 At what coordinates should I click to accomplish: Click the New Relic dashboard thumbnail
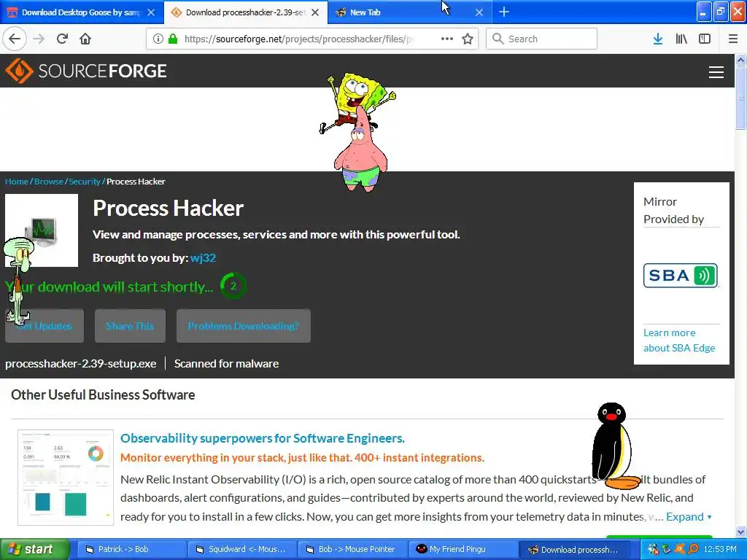[x=66, y=478]
